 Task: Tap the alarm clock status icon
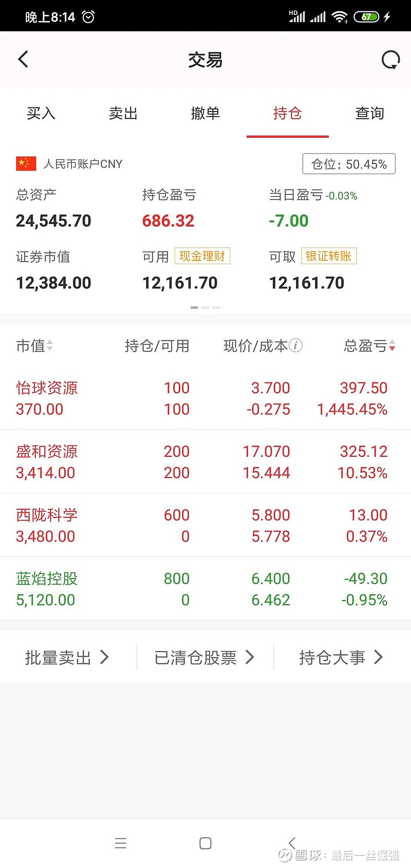coord(88,17)
